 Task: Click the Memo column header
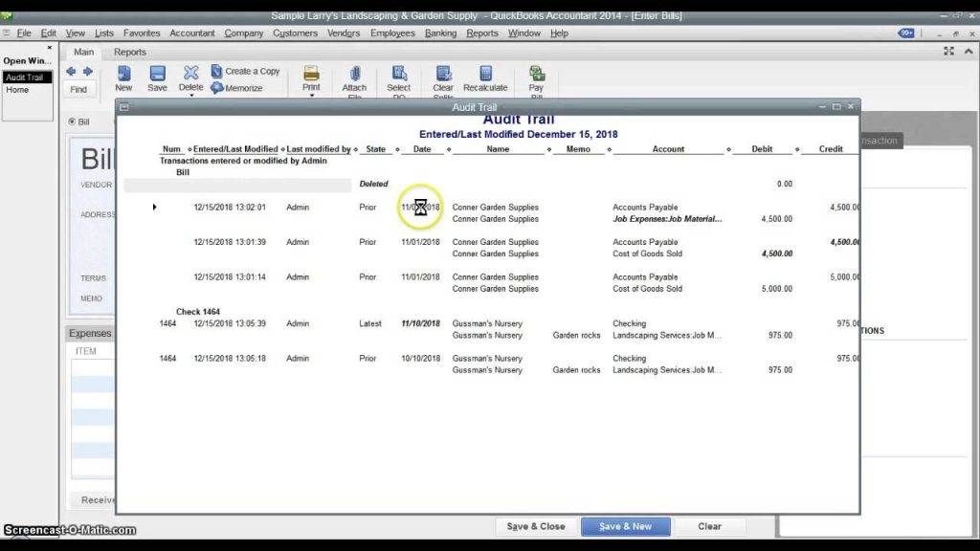tap(578, 149)
